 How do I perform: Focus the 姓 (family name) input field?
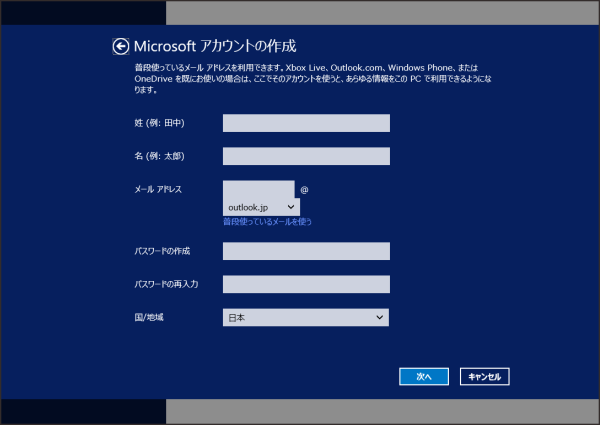[x=306, y=123]
